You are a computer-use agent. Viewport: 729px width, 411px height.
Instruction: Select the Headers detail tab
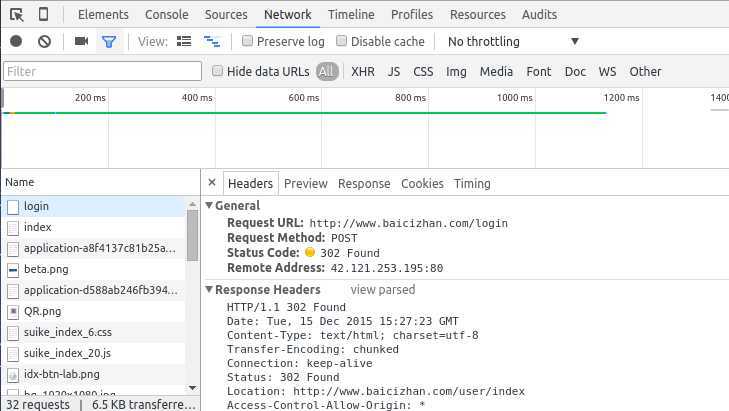[251, 184]
